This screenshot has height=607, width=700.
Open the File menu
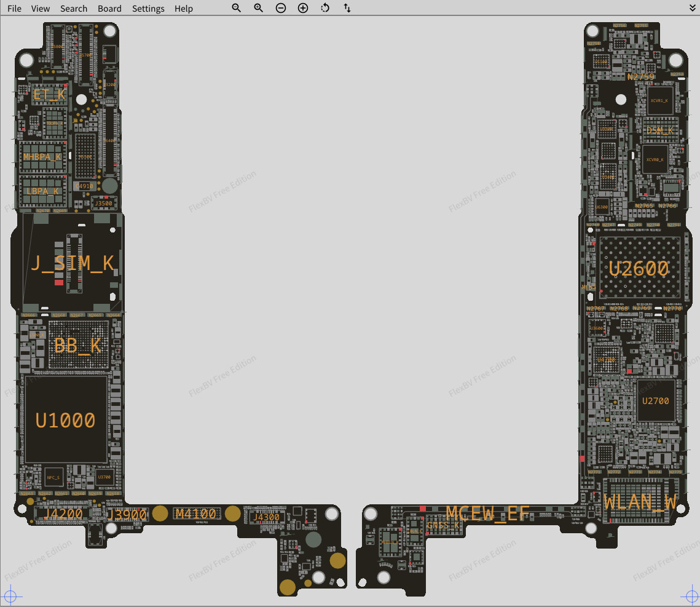(14, 9)
